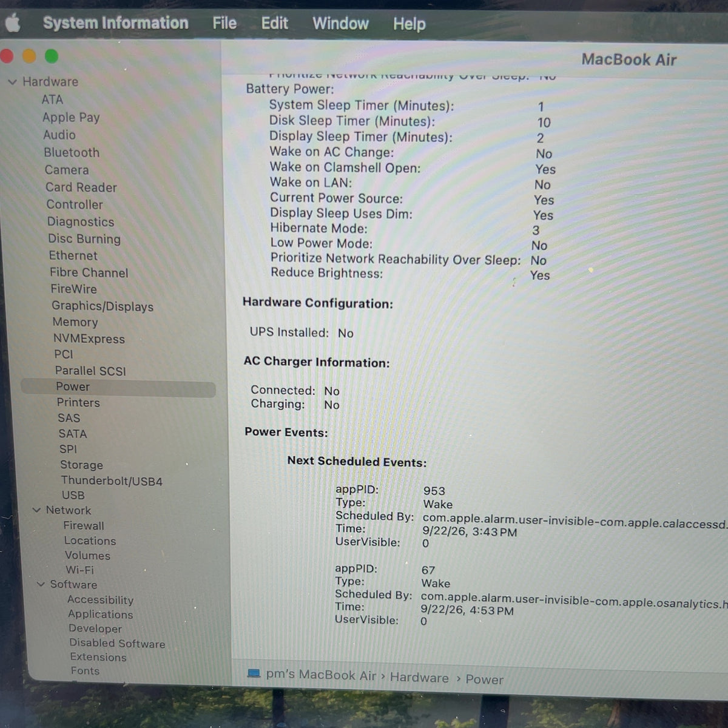The image size is (728, 728).
Task: Select Graphics/Displays in the sidebar
Action: click(x=103, y=306)
